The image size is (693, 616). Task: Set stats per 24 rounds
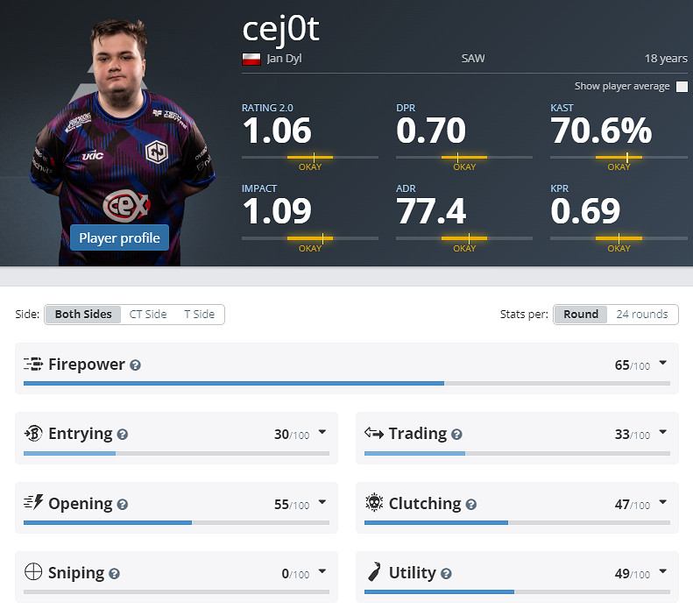641,315
